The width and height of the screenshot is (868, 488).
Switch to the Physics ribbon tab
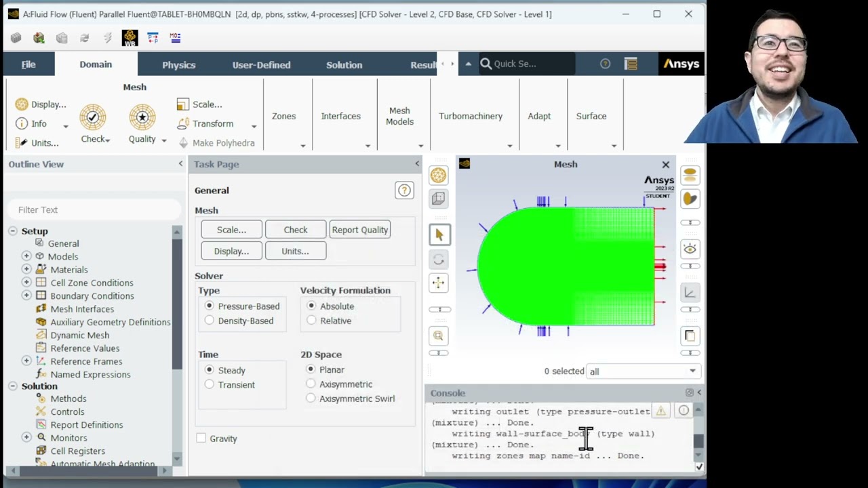coord(179,64)
